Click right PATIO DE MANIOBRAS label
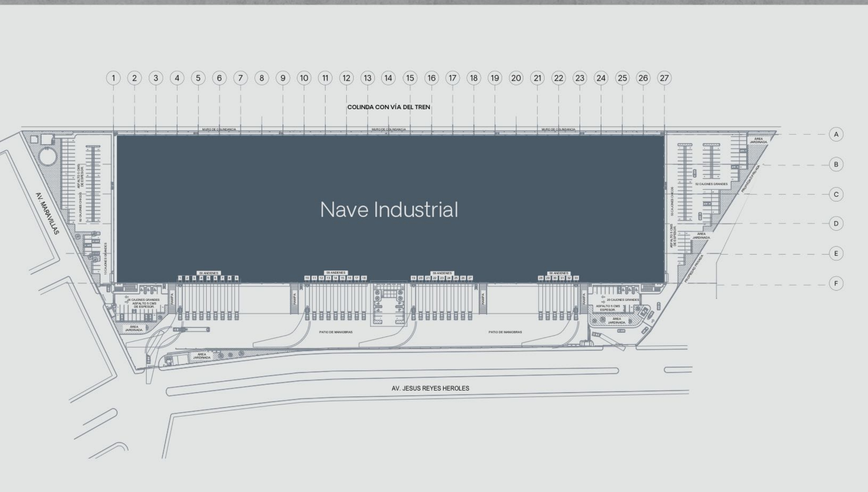Screen dimensions: 868x492 point(505,332)
